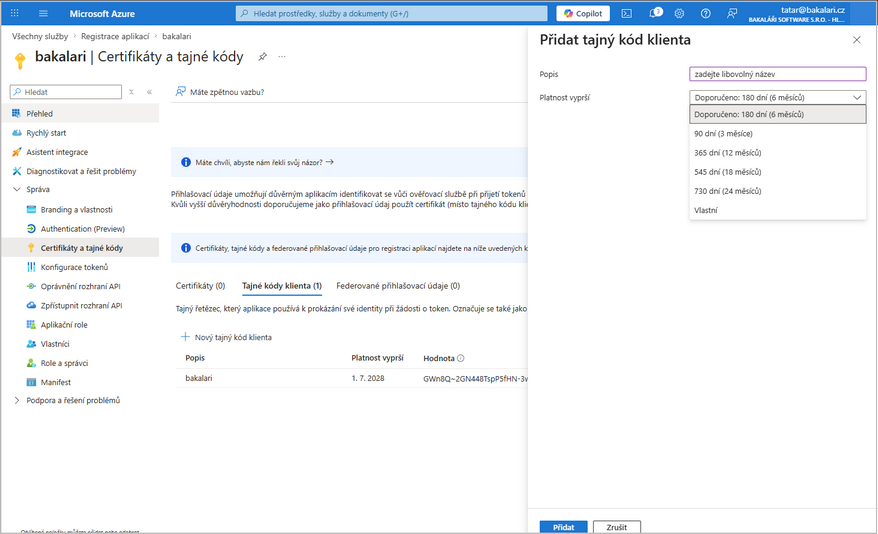Close the Přidat tajný kód klienta panel
This screenshot has width=878, height=534.
click(x=856, y=40)
